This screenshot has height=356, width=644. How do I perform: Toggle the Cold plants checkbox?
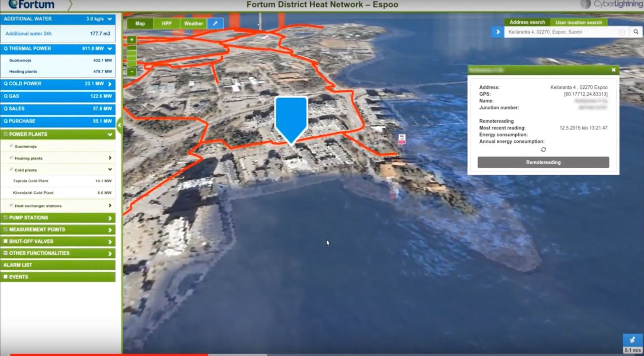click(x=11, y=170)
